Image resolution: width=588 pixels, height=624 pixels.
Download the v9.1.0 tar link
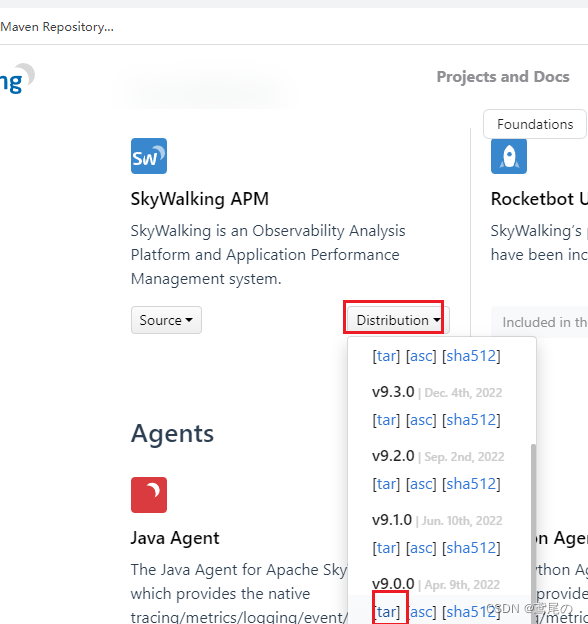(x=386, y=548)
